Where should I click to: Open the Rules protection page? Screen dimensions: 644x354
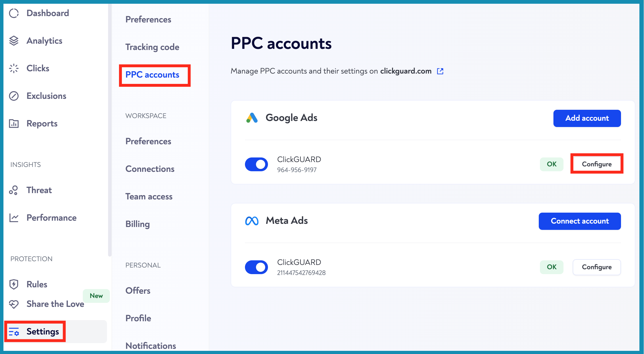37,284
